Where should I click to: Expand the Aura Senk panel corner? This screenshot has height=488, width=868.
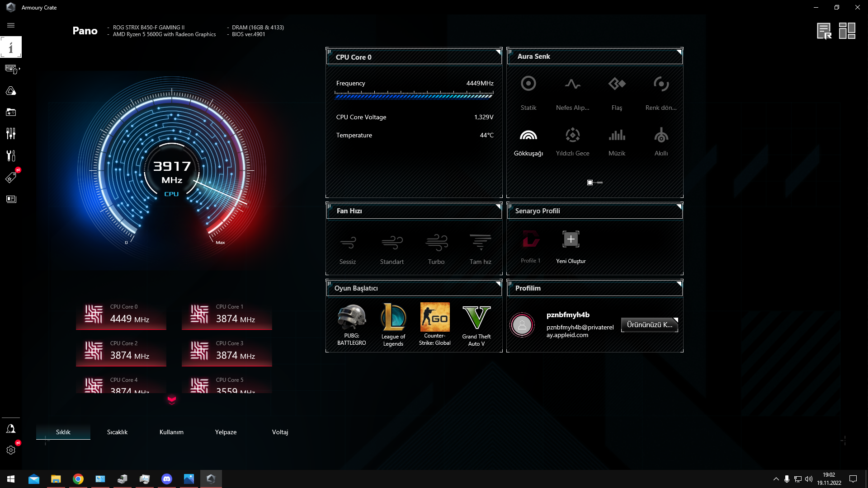pyautogui.click(x=679, y=52)
